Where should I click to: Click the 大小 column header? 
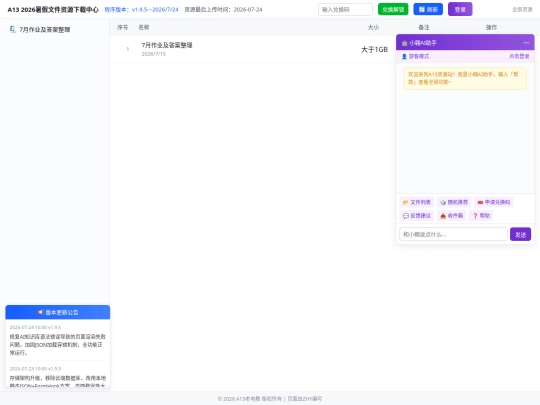point(373,27)
